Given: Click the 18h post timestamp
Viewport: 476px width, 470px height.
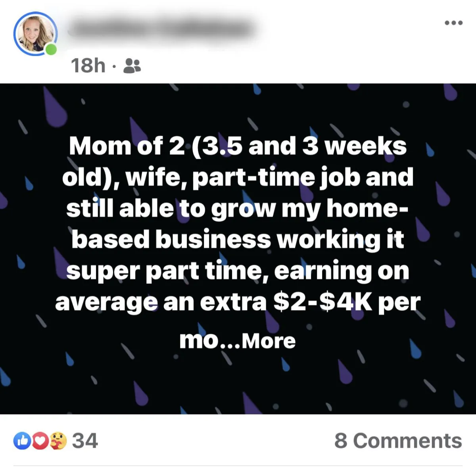Looking at the screenshot, I should tap(88, 65).
